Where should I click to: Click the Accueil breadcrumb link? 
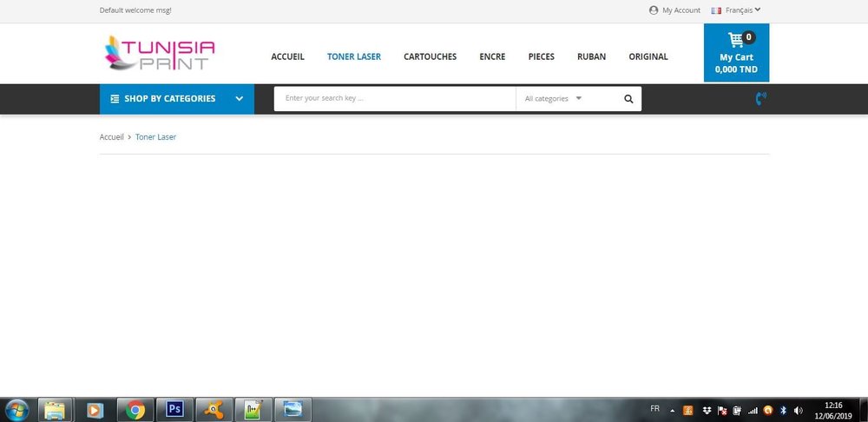pyautogui.click(x=111, y=137)
